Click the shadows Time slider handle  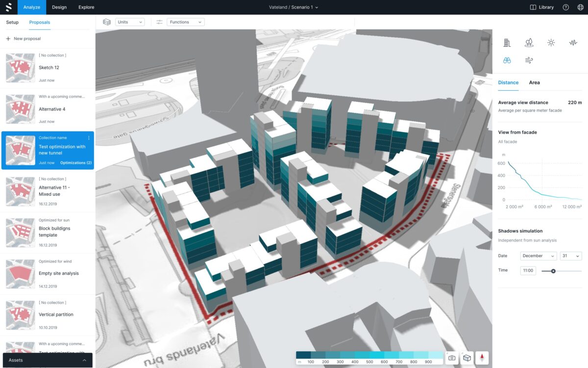553,271
